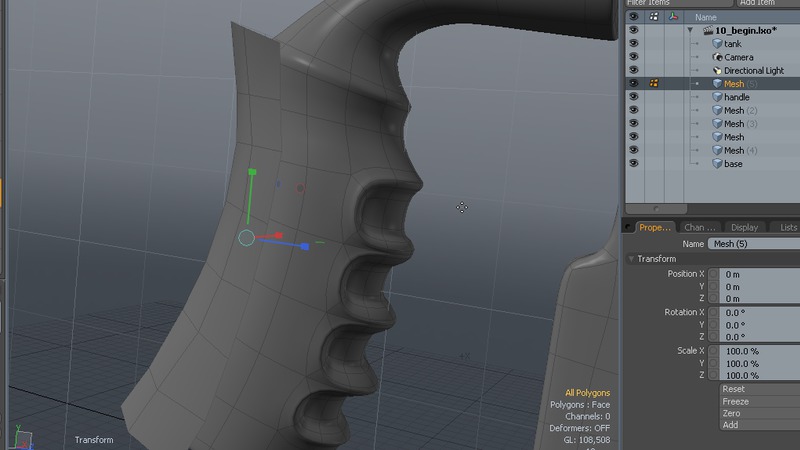Screen dimensions: 800x450
Task: Click the panel collapse dot beside Properties tab
Action: point(628,228)
